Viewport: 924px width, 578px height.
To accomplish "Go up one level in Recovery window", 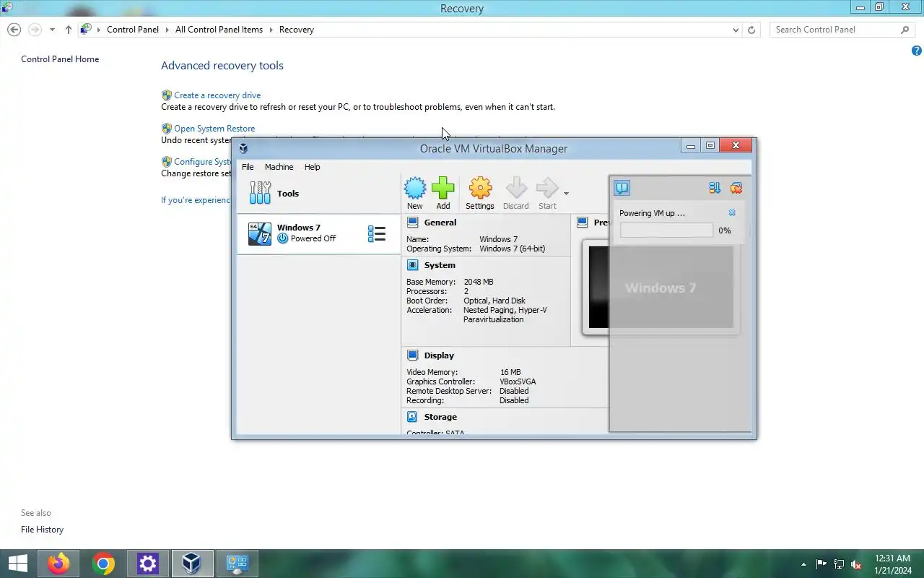I will [68, 30].
